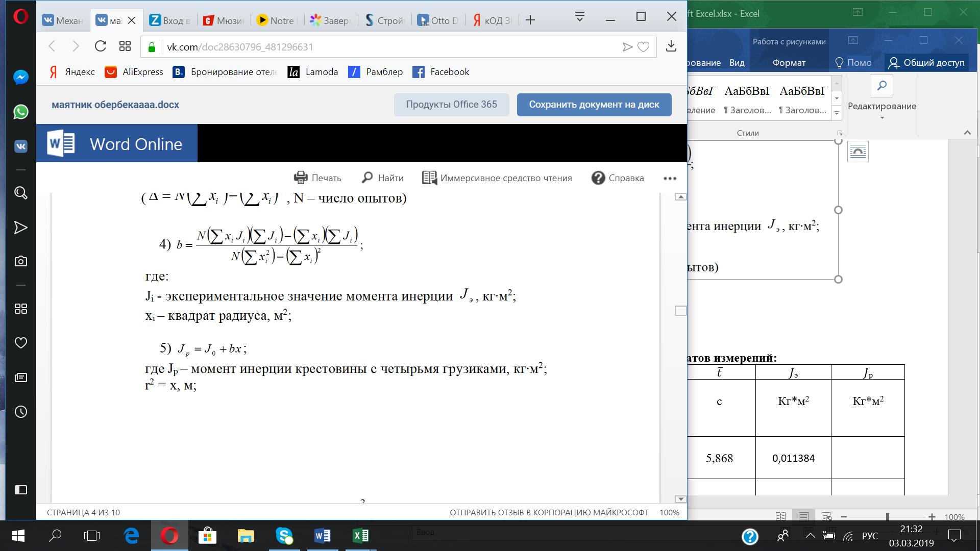
Task: Open Вид tab in Excel ribbon
Action: point(737,63)
